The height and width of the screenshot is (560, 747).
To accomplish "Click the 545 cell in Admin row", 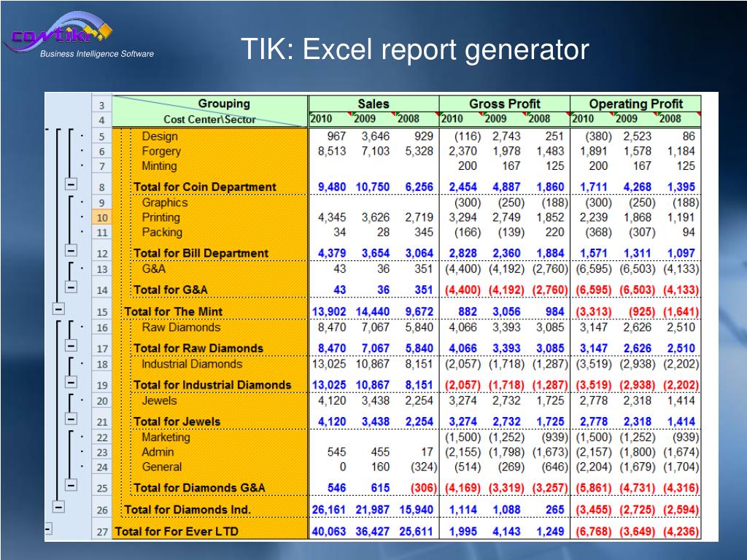I will click(x=337, y=452).
